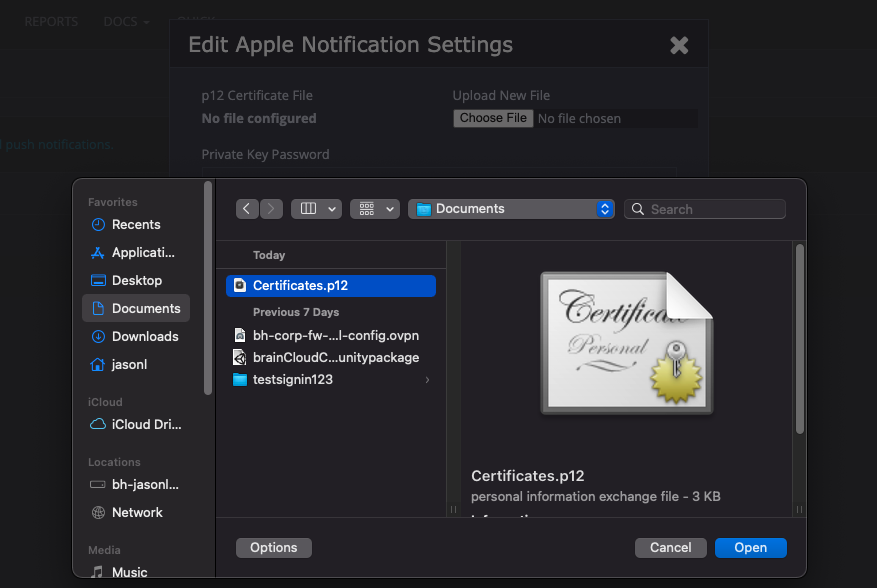Select Desktop in Favorites
Image resolution: width=877 pixels, height=588 pixels.
[x=137, y=280]
